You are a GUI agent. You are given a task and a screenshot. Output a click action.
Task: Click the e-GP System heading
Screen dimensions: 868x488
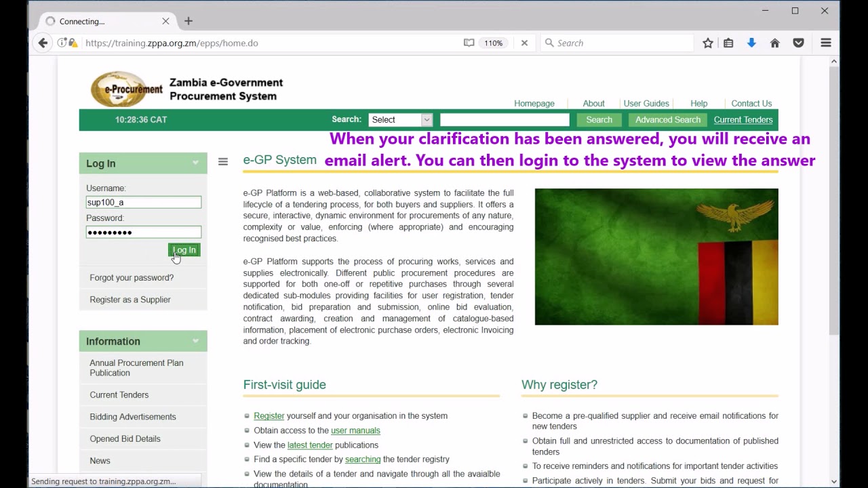click(x=280, y=161)
